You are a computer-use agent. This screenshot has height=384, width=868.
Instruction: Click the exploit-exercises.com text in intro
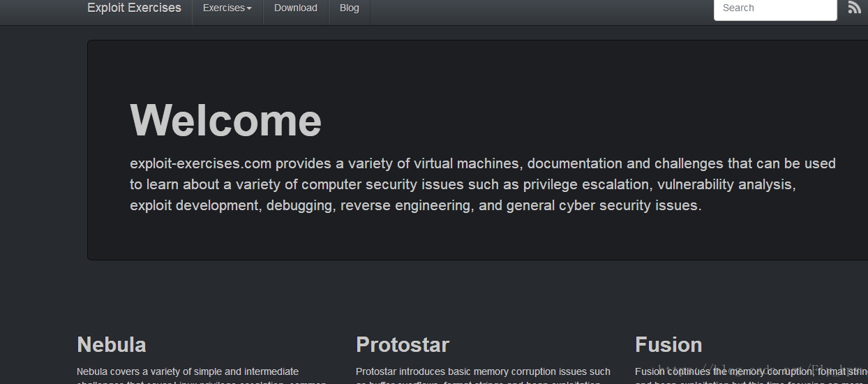coord(200,164)
